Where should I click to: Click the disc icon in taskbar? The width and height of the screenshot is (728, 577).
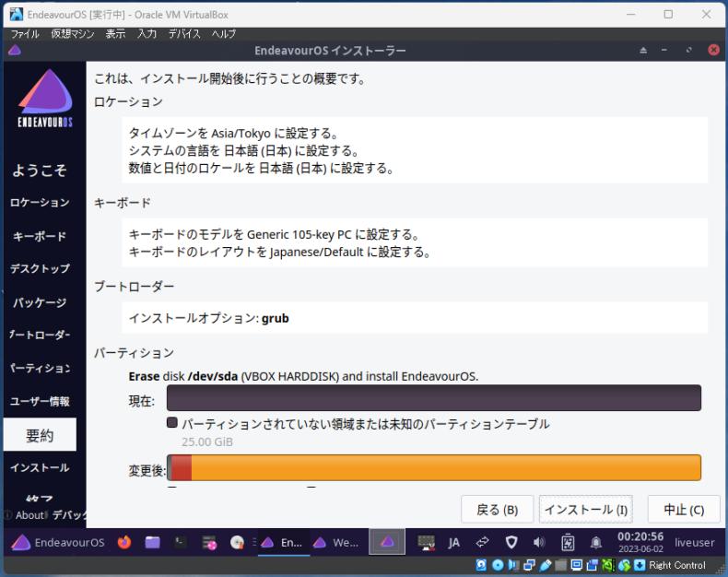(x=237, y=542)
